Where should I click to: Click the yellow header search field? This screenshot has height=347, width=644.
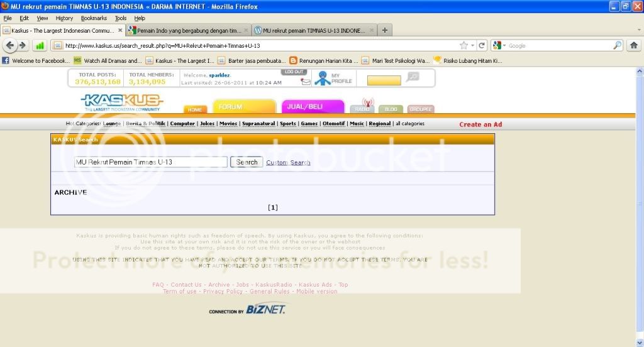[384, 80]
